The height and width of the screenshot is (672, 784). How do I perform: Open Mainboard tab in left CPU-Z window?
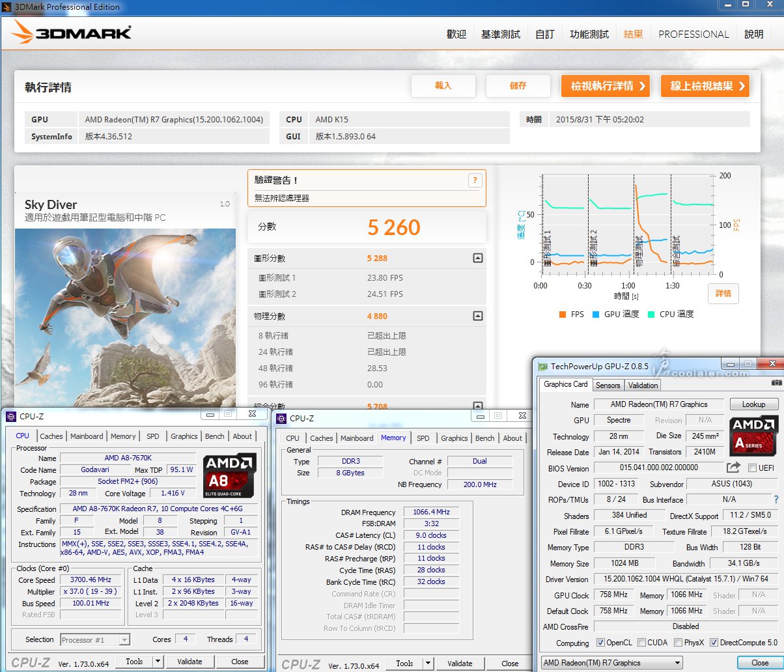(87, 436)
